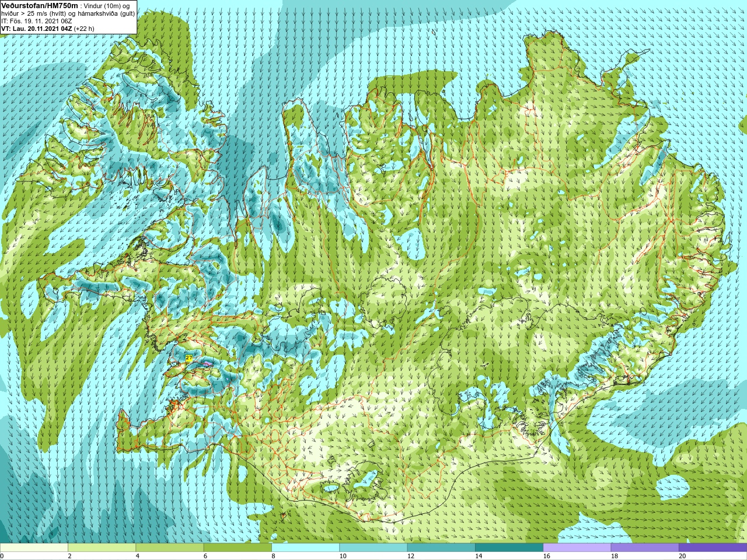The width and height of the screenshot is (747, 560).
Task: Click the 8–10 m/s light cyan legend swatch
Action: [305, 548]
